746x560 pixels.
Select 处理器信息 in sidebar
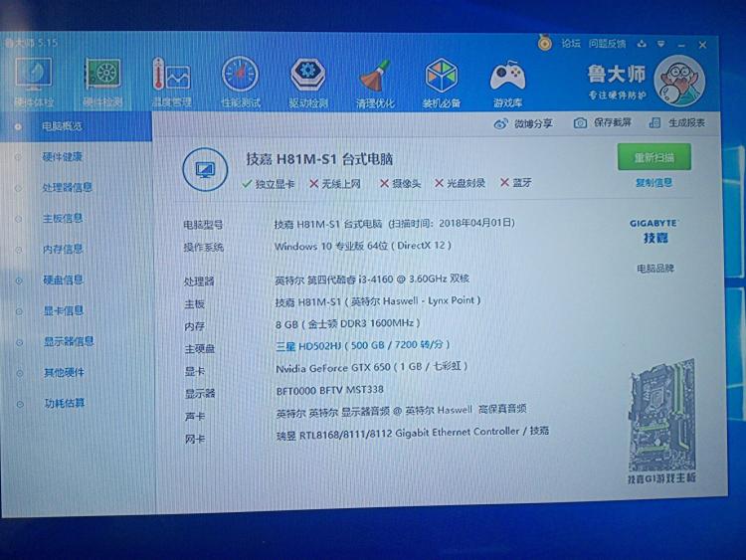68,187
